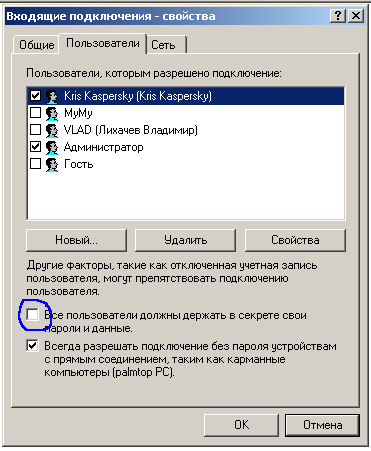Click the MyMy user icon
The height and width of the screenshot is (451, 371).
point(52,113)
